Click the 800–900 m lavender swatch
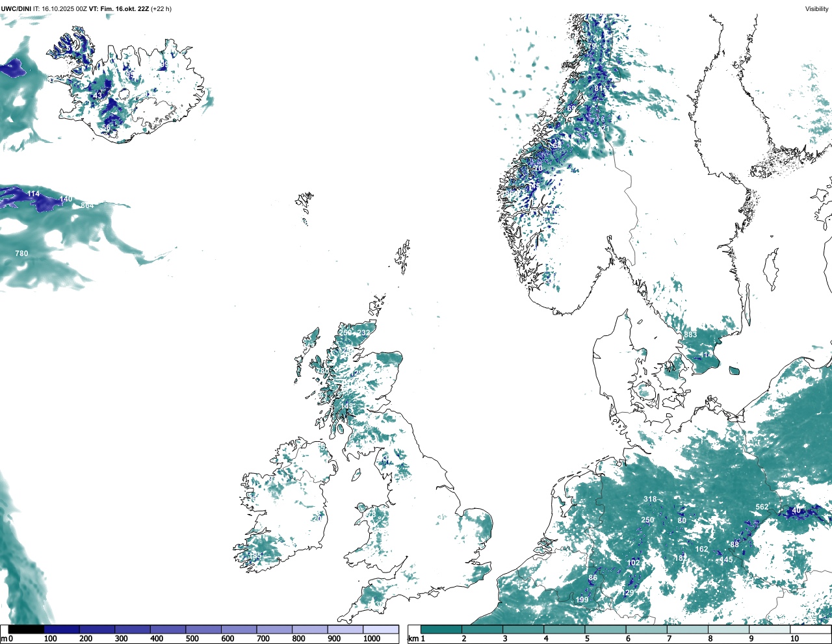832x644 pixels. click(x=309, y=629)
